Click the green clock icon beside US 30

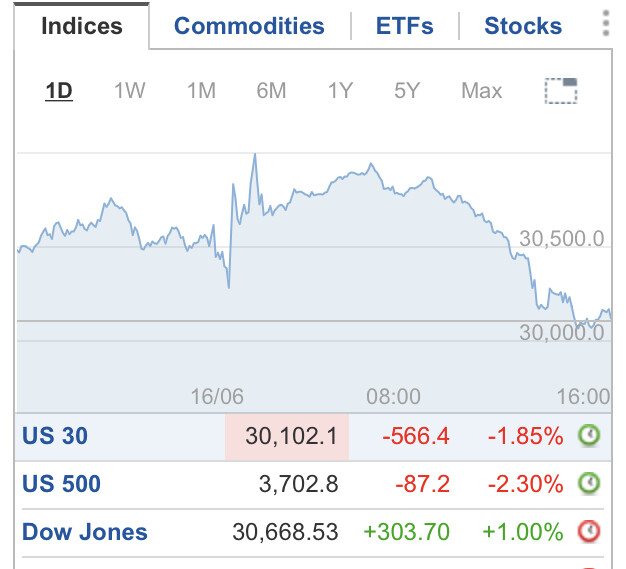[x=590, y=436]
